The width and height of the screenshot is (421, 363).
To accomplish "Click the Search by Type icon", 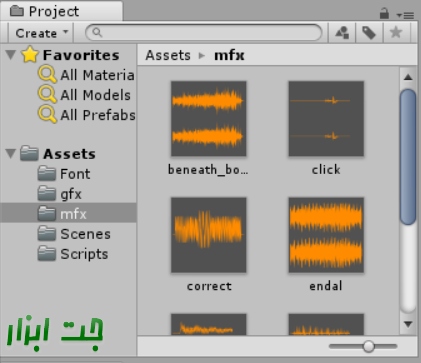I will click(342, 33).
